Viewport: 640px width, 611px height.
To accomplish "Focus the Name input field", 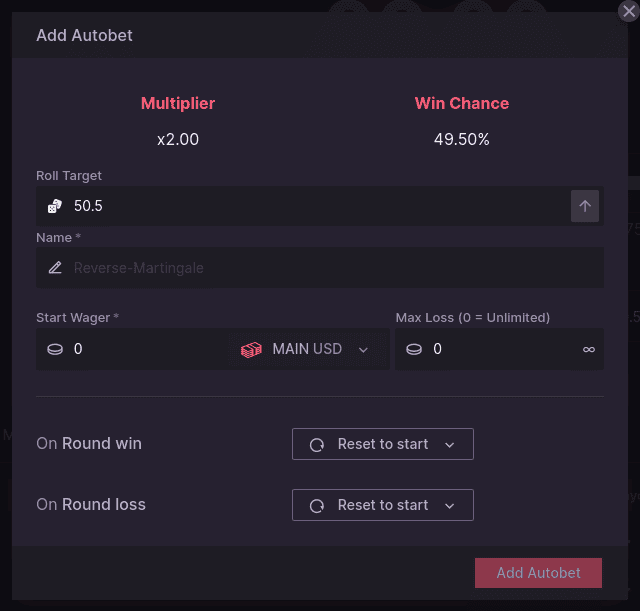I will tap(320, 268).
